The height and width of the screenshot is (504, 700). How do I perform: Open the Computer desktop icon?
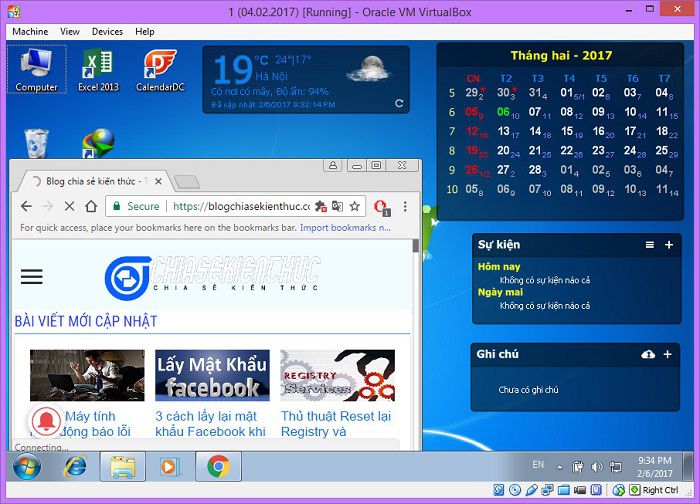[37, 70]
